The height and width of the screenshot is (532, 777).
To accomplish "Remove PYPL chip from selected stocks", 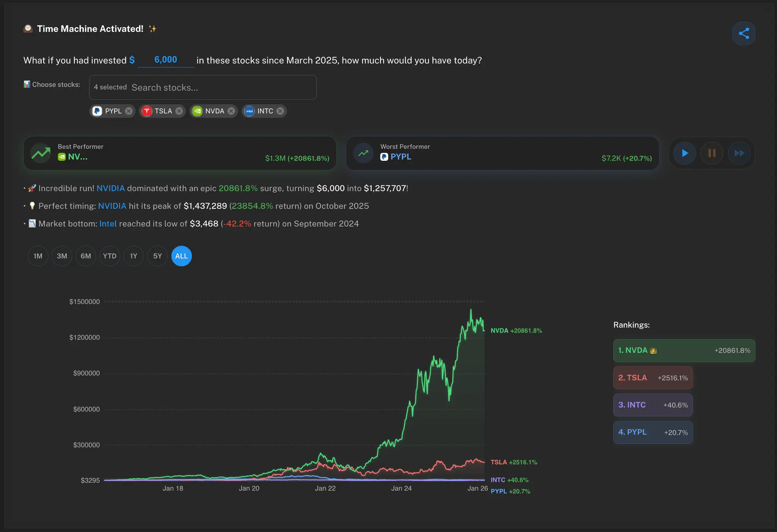I will pos(129,111).
